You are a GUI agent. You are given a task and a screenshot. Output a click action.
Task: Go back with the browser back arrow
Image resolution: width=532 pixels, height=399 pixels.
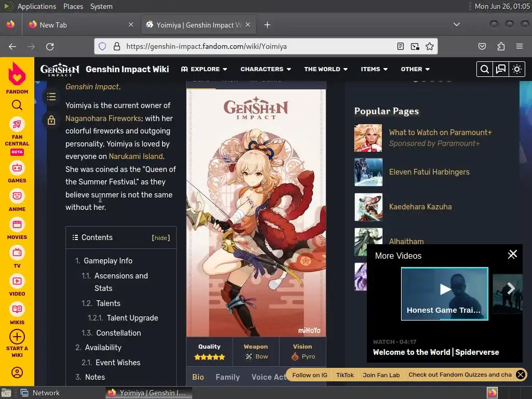[x=12, y=46]
